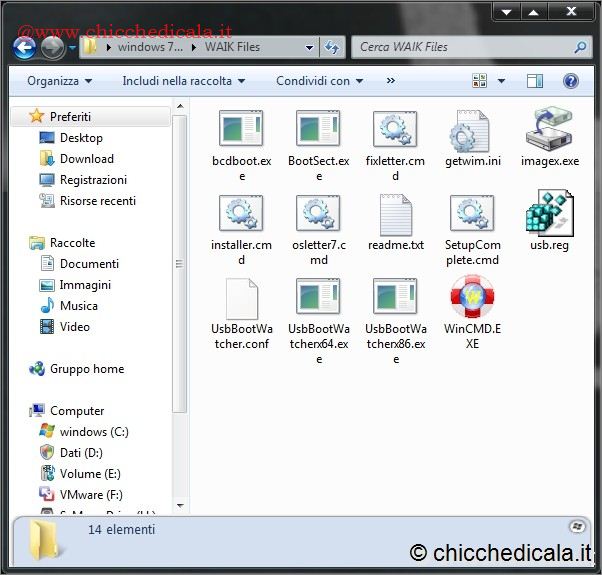Select the imagex.exe file icon
Image resolution: width=602 pixels, height=575 pixels.
click(549, 130)
